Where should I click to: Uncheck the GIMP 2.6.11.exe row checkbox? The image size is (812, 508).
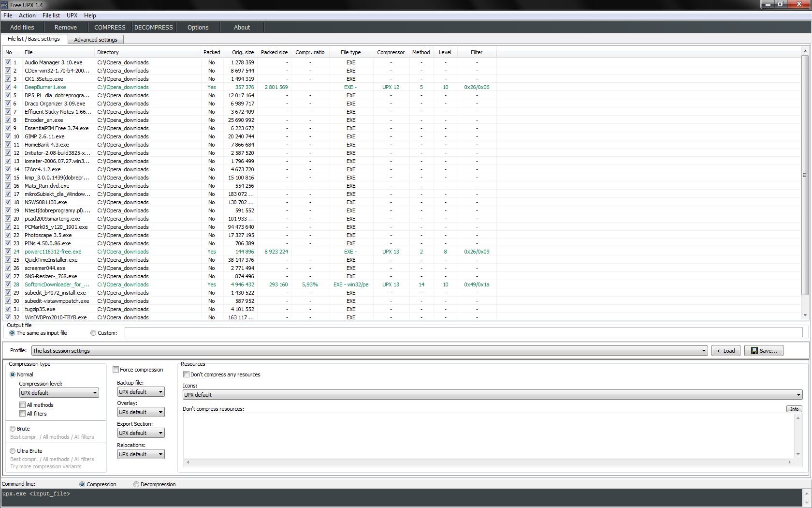[8, 136]
